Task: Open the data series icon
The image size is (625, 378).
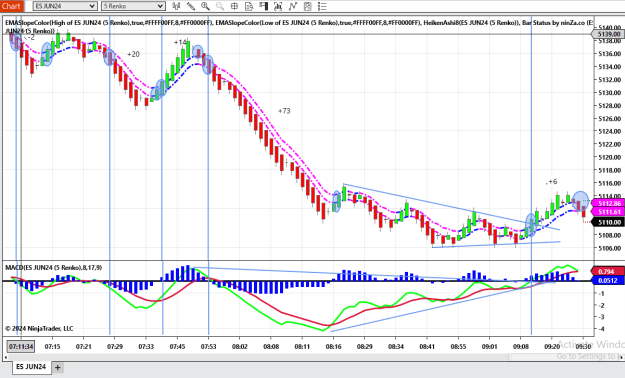Action: click(x=278, y=6)
